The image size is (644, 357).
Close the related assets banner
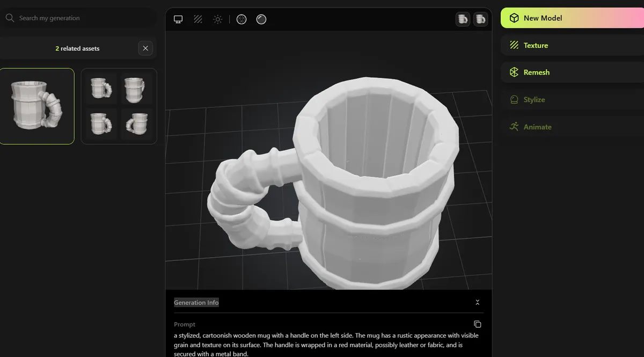[x=145, y=48]
